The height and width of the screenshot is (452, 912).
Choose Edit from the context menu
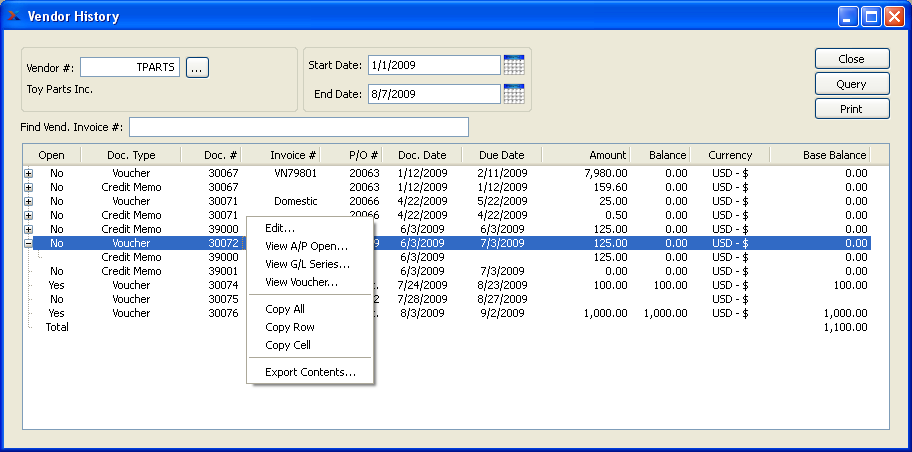click(x=280, y=228)
